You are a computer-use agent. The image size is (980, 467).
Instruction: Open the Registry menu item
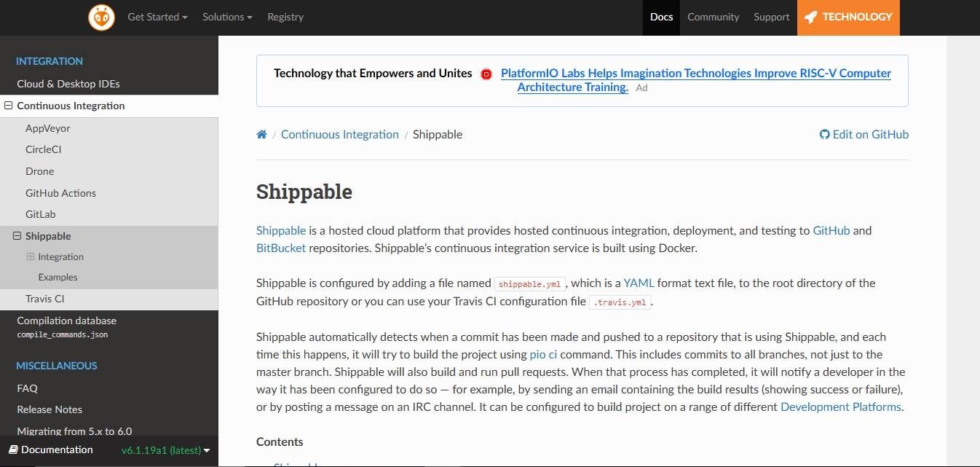285,17
